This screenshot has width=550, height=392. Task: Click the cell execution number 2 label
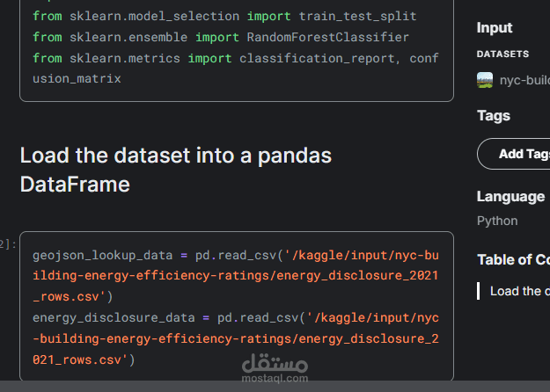[8, 243]
